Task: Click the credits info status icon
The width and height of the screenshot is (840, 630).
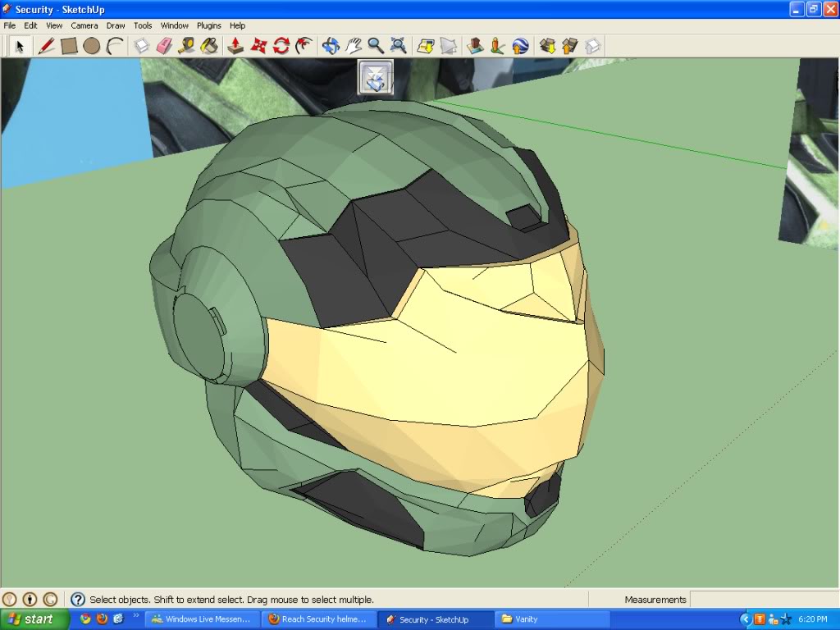Action: 30,599
